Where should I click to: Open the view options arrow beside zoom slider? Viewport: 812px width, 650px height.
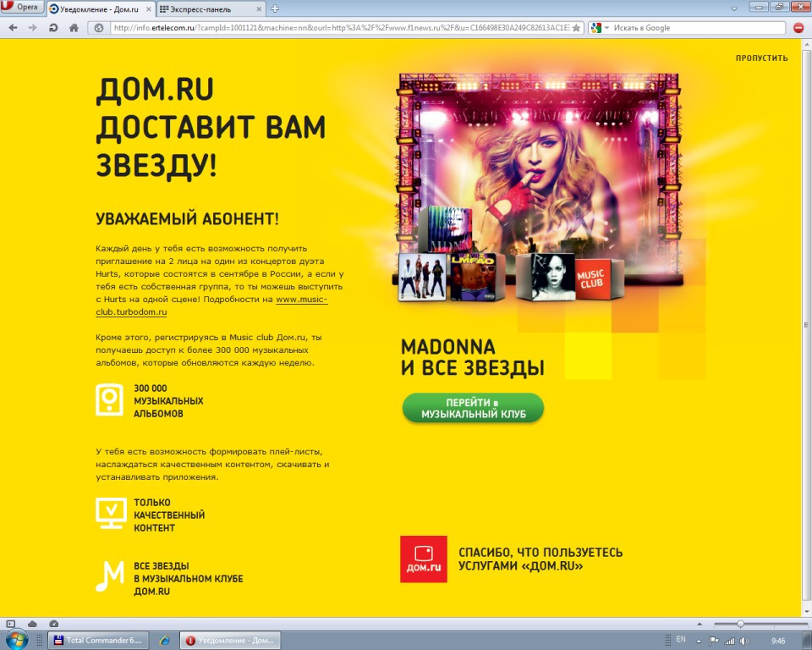click(700, 624)
